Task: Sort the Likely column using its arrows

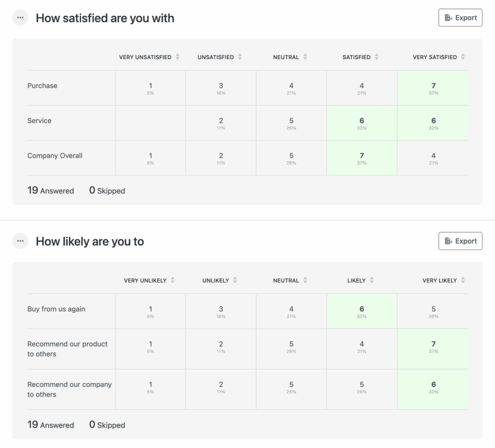Action: (372, 280)
